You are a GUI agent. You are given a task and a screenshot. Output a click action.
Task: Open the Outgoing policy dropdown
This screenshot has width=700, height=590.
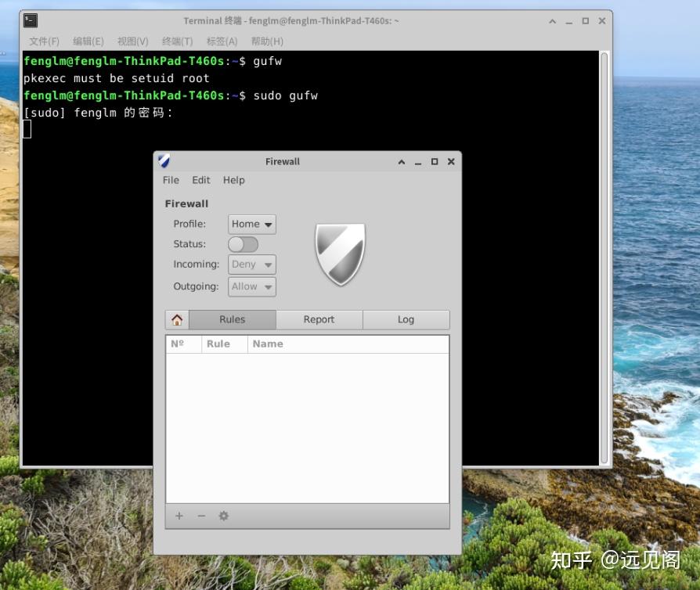click(251, 286)
